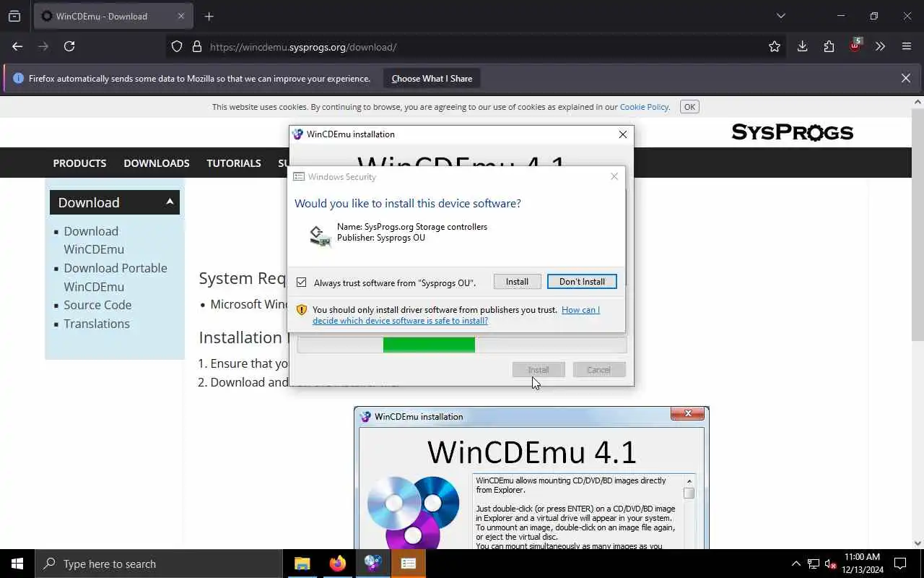
Task: Click the installation progress bar
Action: tap(462, 345)
